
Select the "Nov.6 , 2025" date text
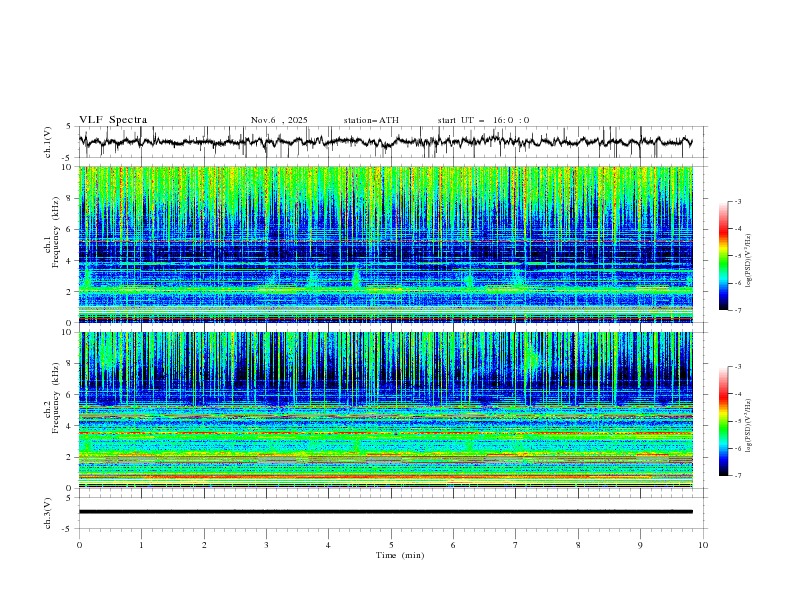tap(279, 120)
